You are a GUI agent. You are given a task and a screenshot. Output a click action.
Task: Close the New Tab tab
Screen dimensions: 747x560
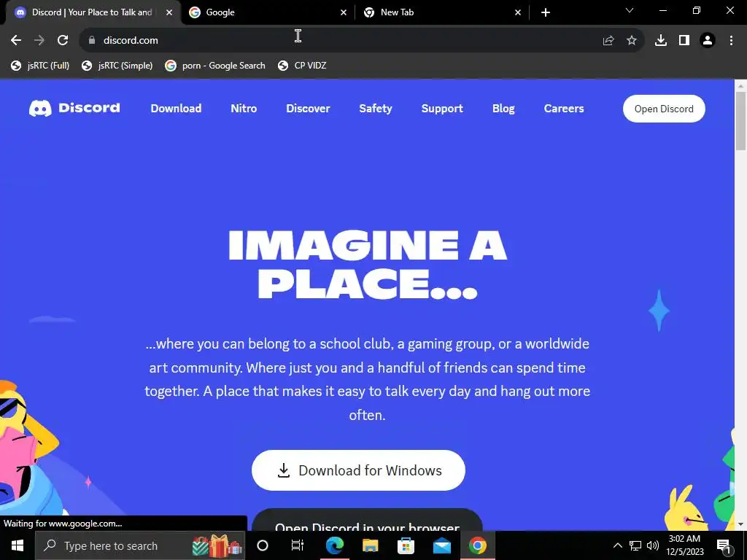[518, 12]
